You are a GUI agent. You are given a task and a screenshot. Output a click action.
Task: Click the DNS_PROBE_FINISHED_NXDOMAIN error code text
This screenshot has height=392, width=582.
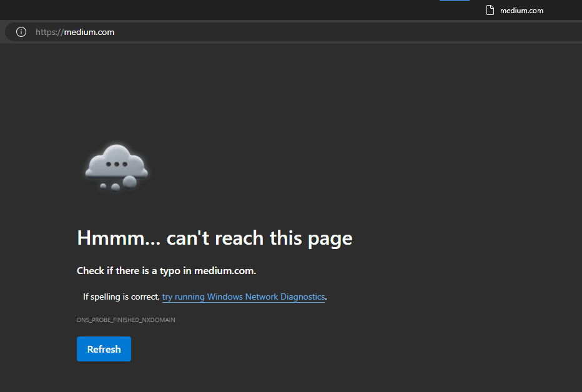pyautogui.click(x=126, y=320)
